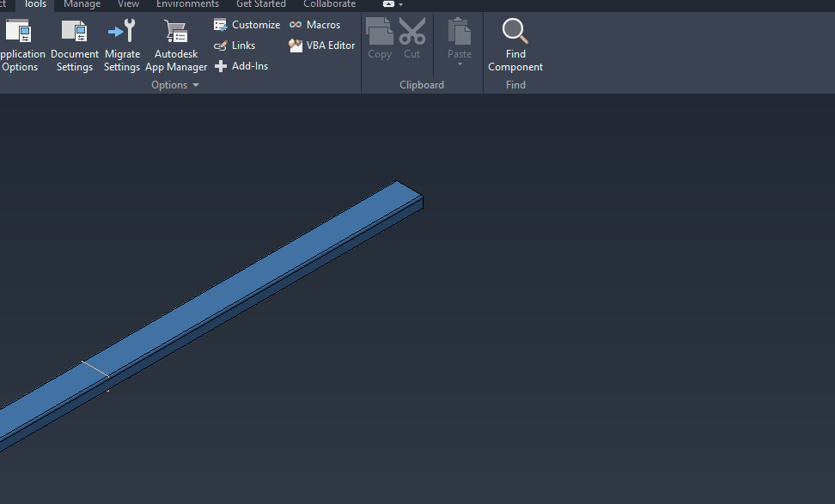The image size is (835, 504).
Task: Launch the Migrate Settings tool
Action: point(122,43)
